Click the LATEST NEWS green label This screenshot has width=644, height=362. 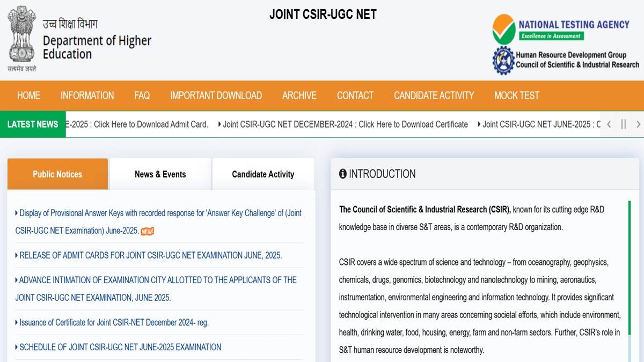point(33,124)
